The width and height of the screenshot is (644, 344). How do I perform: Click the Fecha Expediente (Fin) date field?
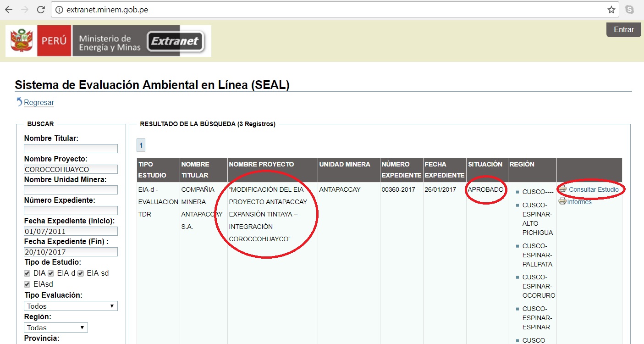click(x=71, y=252)
